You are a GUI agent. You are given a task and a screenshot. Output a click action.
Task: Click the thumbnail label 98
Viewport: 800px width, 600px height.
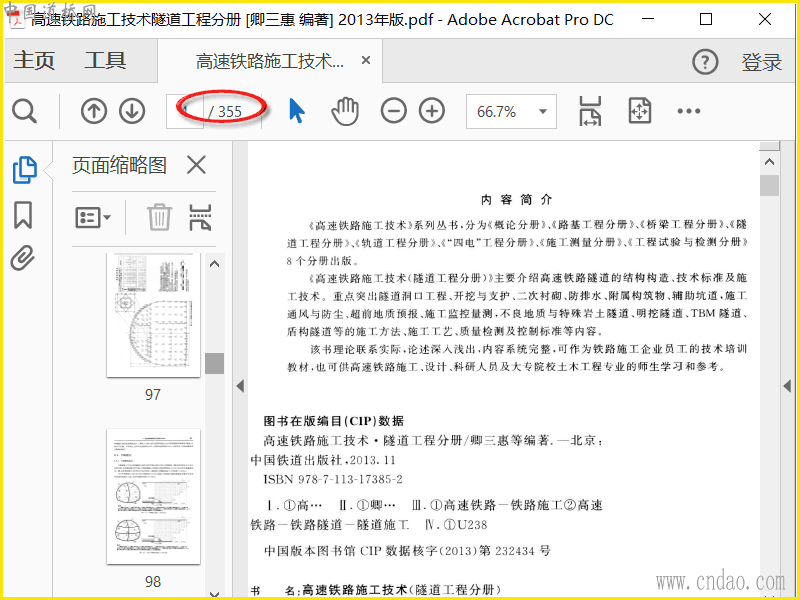[153, 582]
